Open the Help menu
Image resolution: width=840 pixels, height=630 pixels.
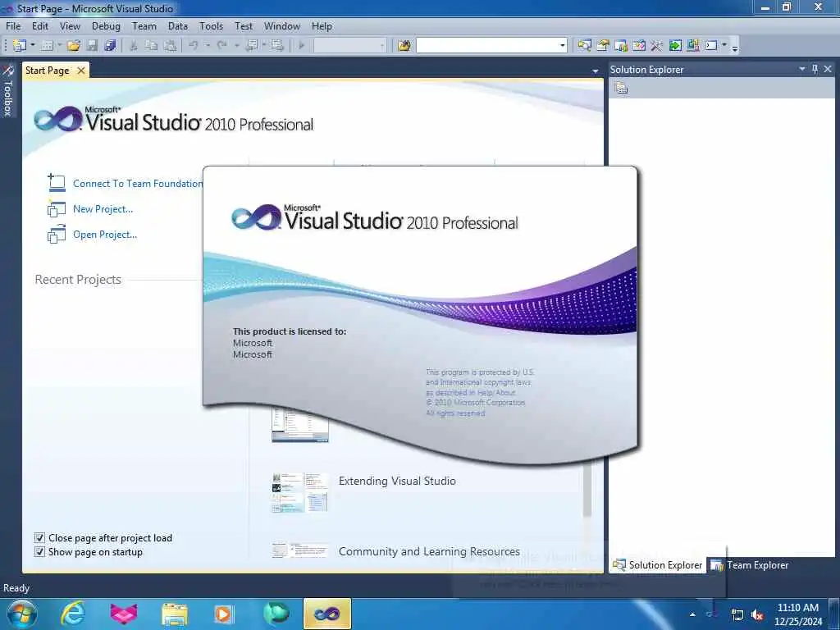point(322,25)
